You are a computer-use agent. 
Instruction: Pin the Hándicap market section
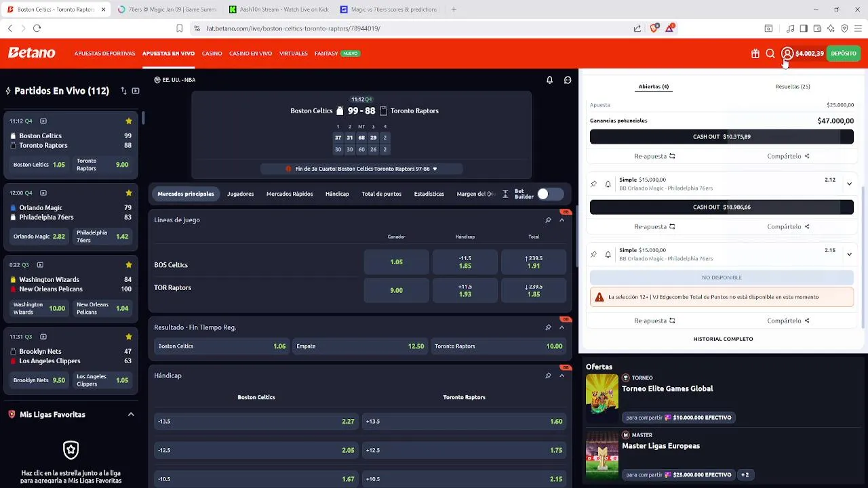(548, 375)
